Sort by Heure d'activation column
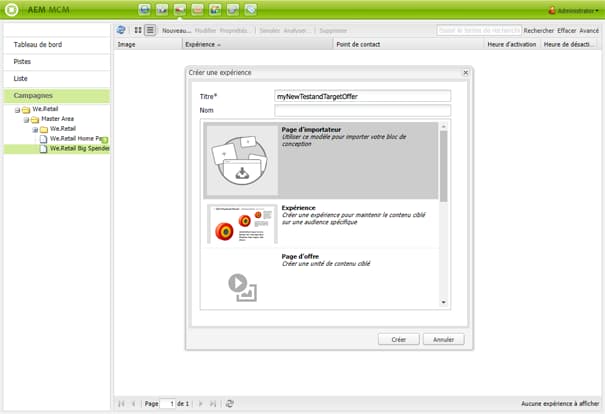The image size is (605, 414). [512, 44]
